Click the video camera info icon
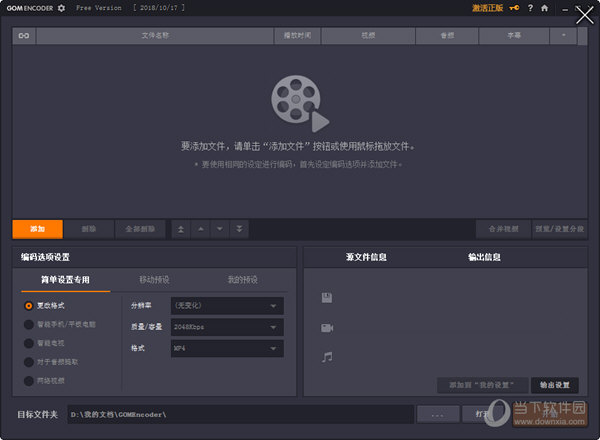This screenshot has width=600, height=440. click(x=327, y=328)
